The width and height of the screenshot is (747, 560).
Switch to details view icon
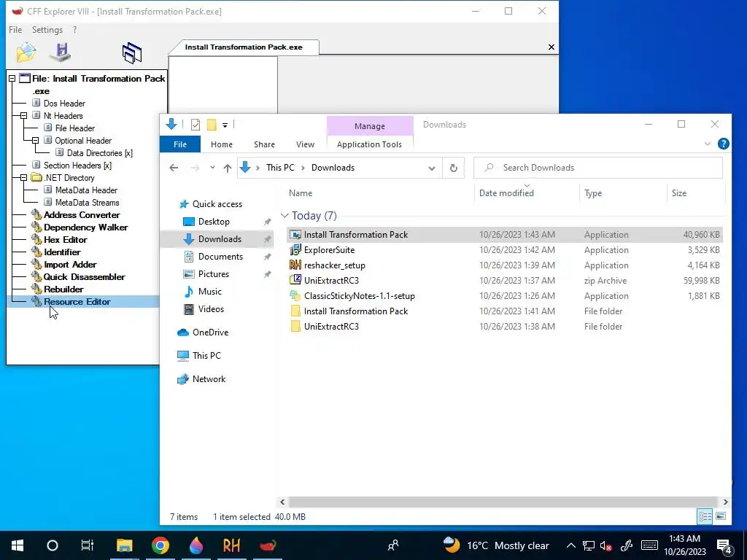tap(705, 516)
